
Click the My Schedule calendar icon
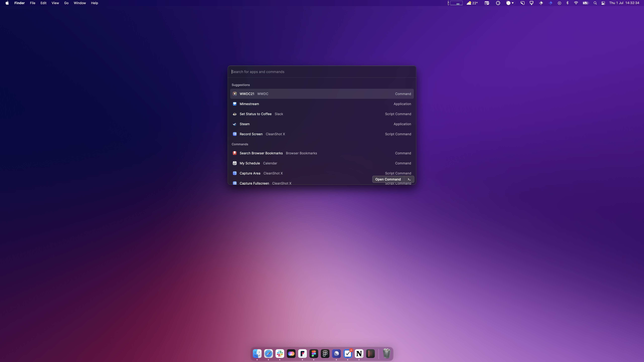pos(234,163)
